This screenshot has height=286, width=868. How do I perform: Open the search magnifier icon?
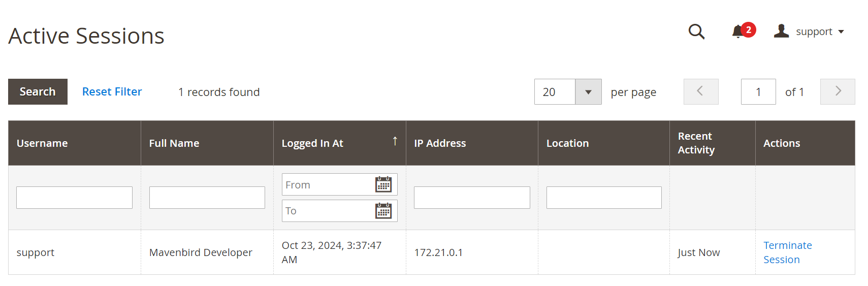click(696, 31)
